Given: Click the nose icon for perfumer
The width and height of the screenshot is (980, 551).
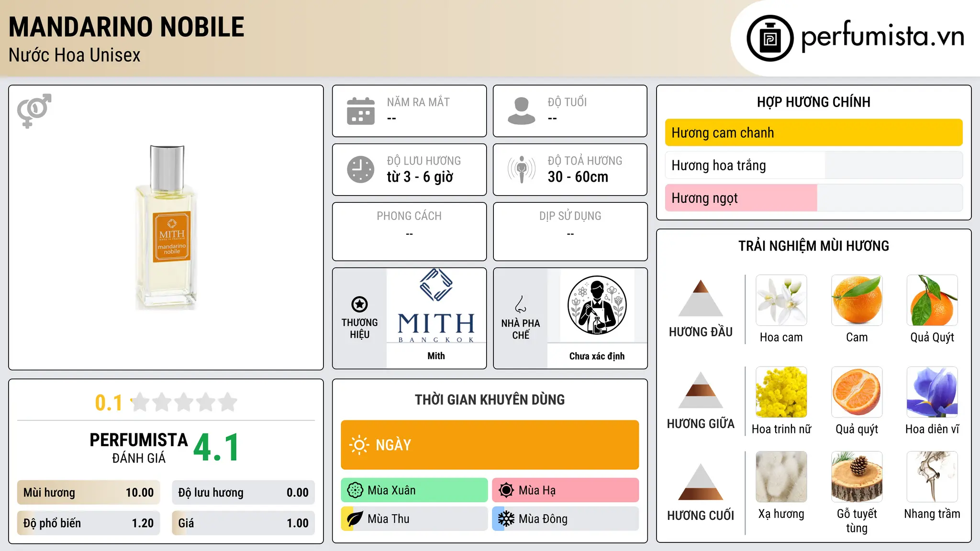Looking at the screenshot, I should click(520, 304).
